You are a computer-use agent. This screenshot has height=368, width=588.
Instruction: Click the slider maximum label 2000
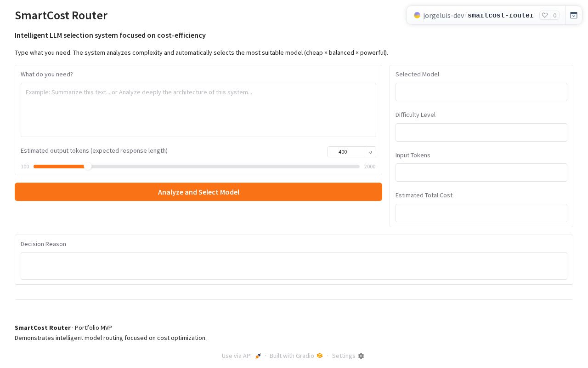pos(370,167)
